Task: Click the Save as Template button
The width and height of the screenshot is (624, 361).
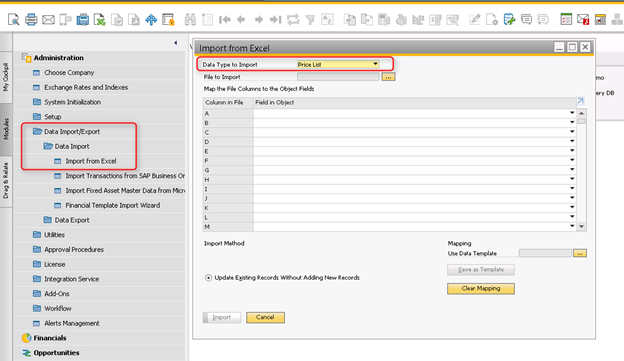Action: coord(481,269)
